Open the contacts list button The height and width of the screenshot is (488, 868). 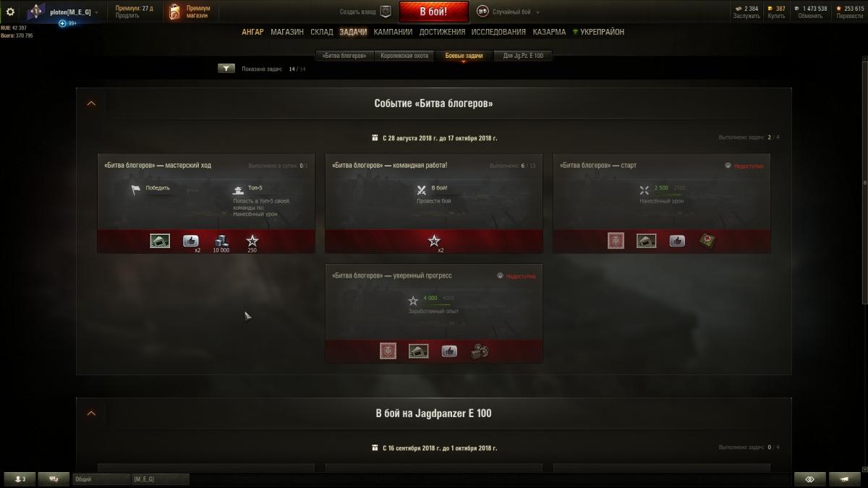tap(20, 479)
